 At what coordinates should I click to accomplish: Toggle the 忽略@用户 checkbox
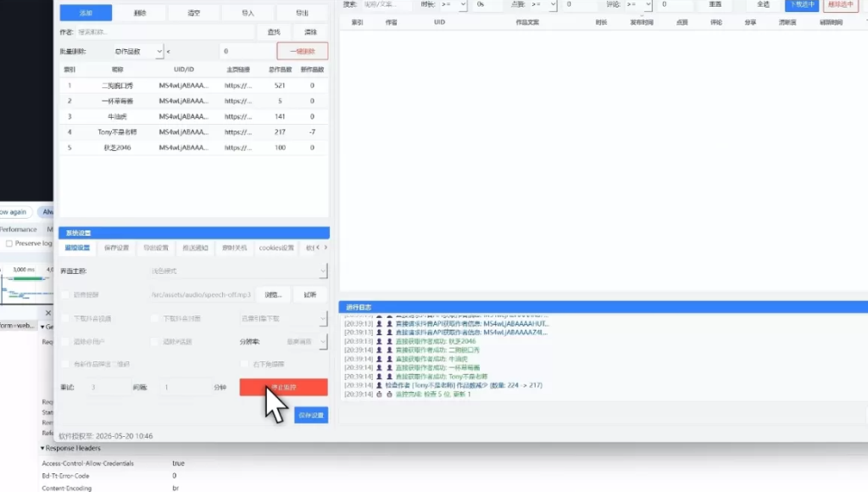tap(65, 342)
